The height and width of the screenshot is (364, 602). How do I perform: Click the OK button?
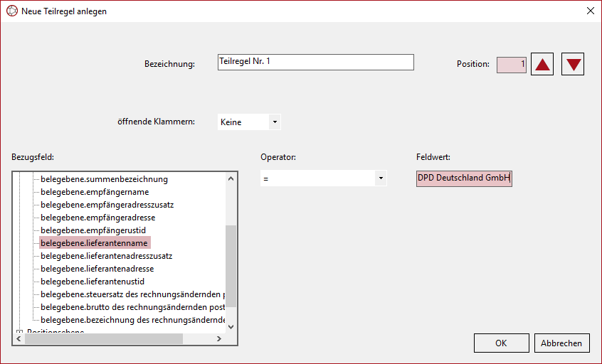point(501,343)
